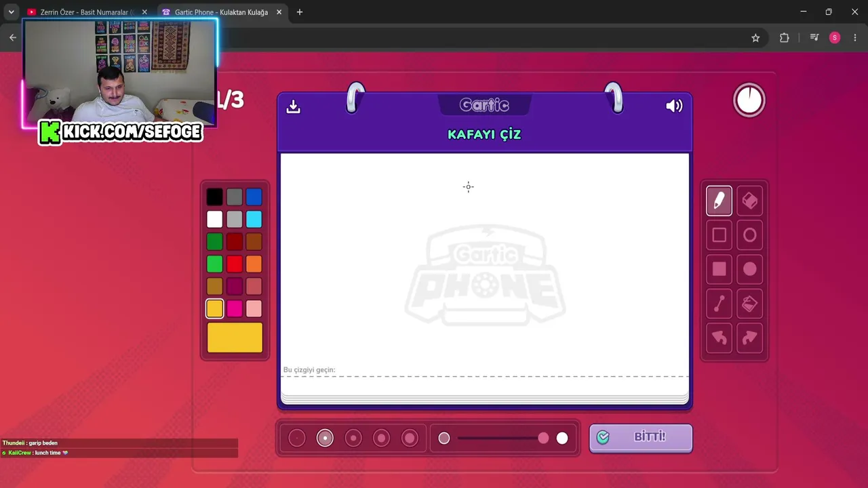Pick the bright red color swatch
The height and width of the screenshot is (488, 868).
pyautogui.click(x=234, y=264)
